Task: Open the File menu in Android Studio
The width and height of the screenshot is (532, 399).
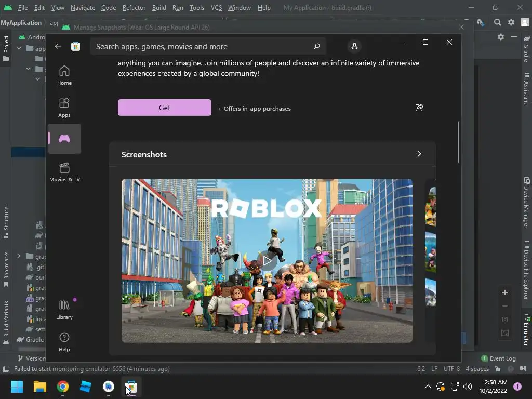Action: click(x=23, y=7)
